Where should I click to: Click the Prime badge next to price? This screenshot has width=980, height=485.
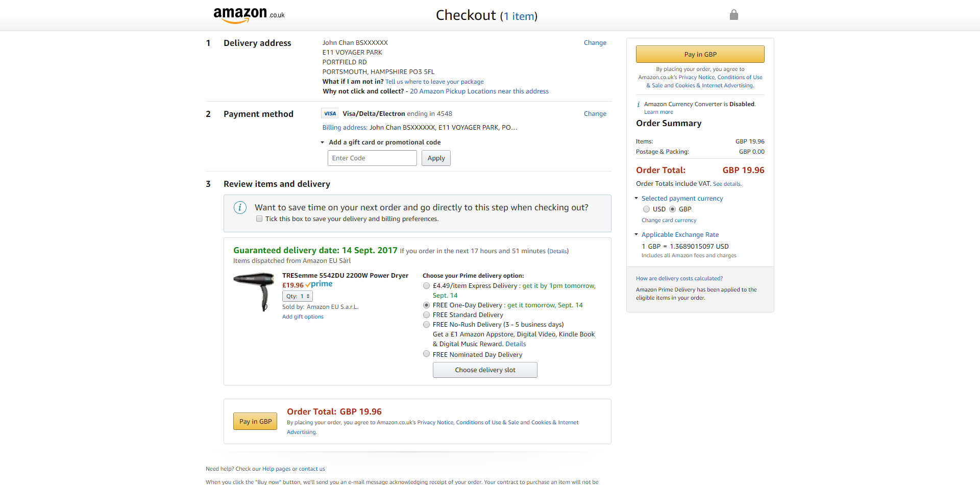[x=319, y=284]
